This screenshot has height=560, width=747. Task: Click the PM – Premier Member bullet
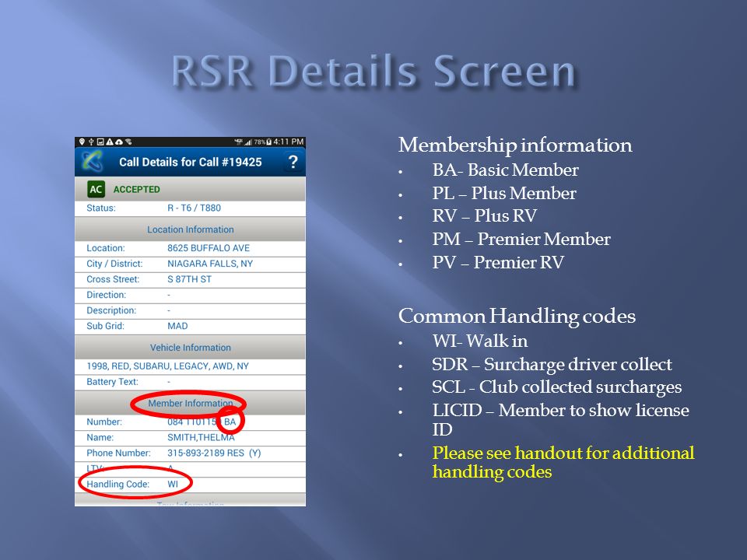[x=521, y=239]
